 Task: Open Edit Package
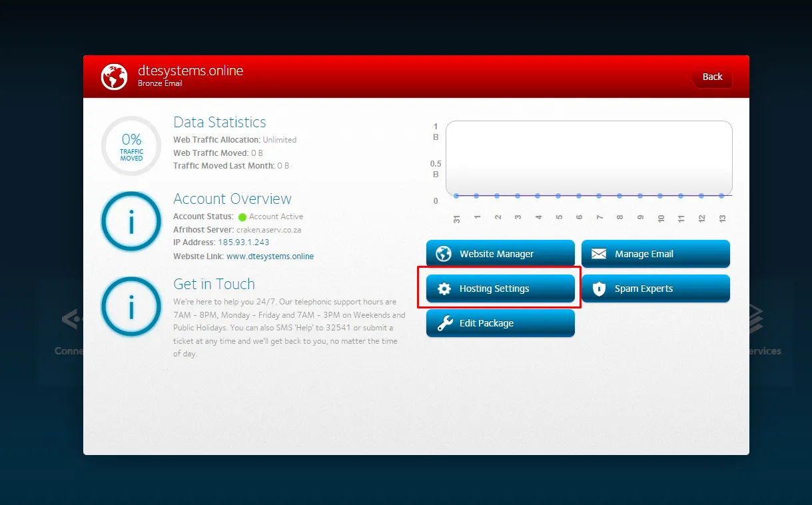pos(500,323)
